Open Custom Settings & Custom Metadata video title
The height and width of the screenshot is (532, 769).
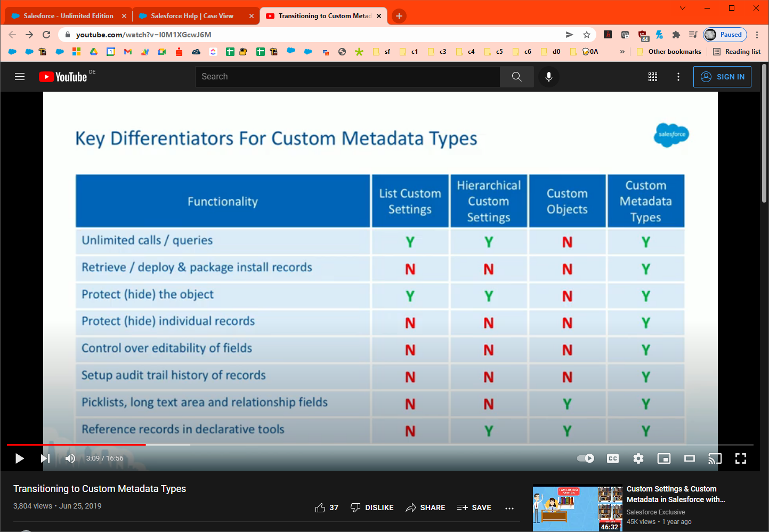click(676, 494)
